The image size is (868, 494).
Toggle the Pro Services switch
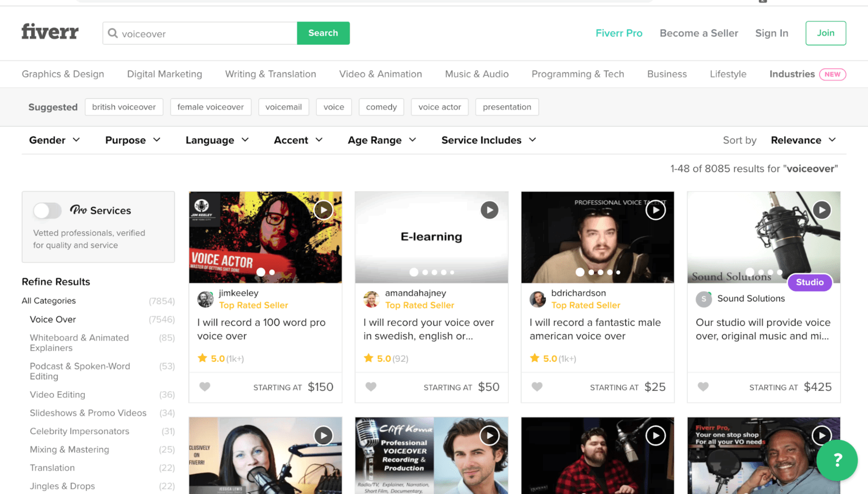[x=47, y=210]
